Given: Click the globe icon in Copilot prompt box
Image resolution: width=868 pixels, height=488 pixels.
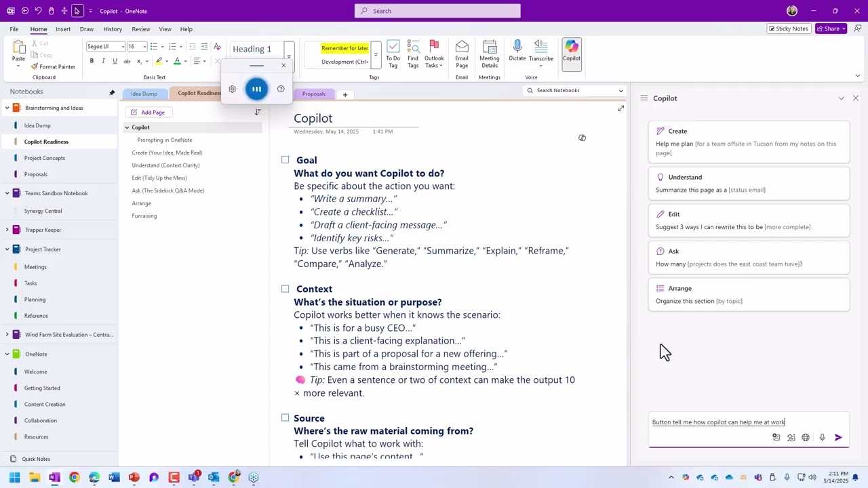Looking at the screenshot, I should pyautogui.click(x=806, y=437).
